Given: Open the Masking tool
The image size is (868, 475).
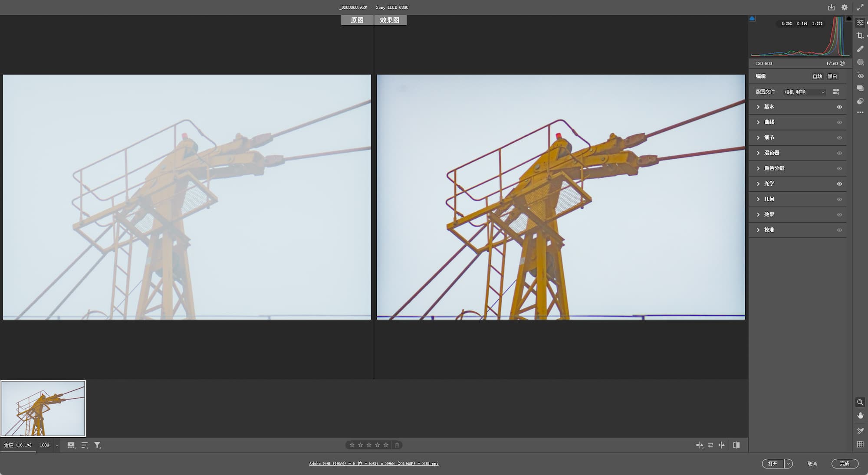Looking at the screenshot, I should coord(860,62).
